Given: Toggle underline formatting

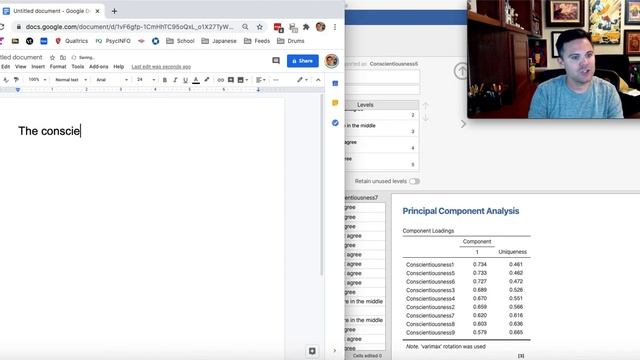Looking at the screenshot, I should 185,80.
